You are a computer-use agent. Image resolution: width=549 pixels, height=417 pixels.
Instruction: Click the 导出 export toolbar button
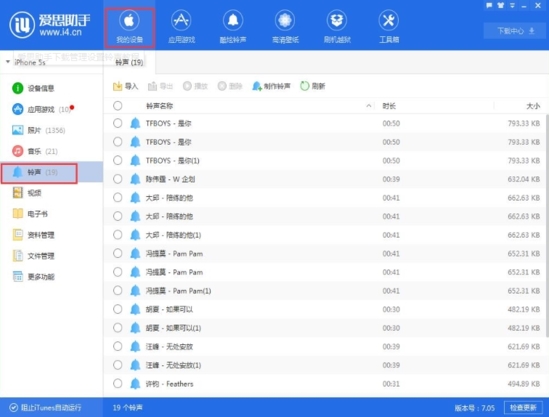click(160, 86)
